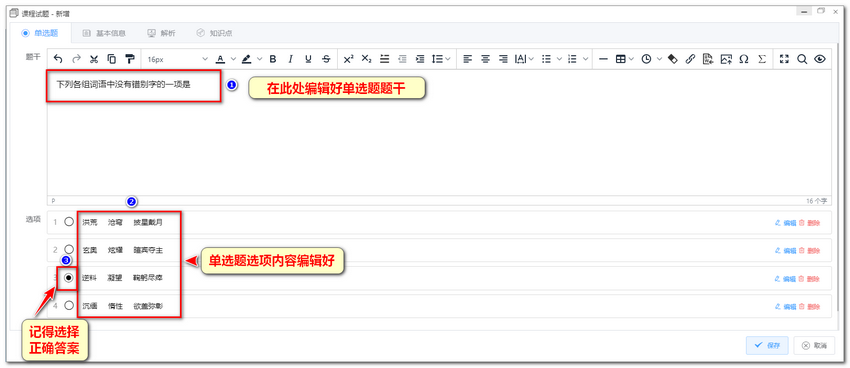Increase indent with the indent icon
This screenshot has height=368, width=850.
(420, 59)
